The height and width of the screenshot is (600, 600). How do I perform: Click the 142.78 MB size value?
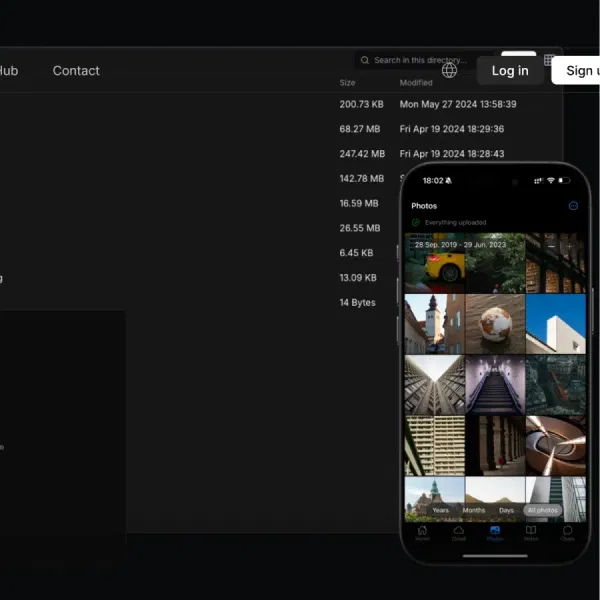pyautogui.click(x=362, y=179)
